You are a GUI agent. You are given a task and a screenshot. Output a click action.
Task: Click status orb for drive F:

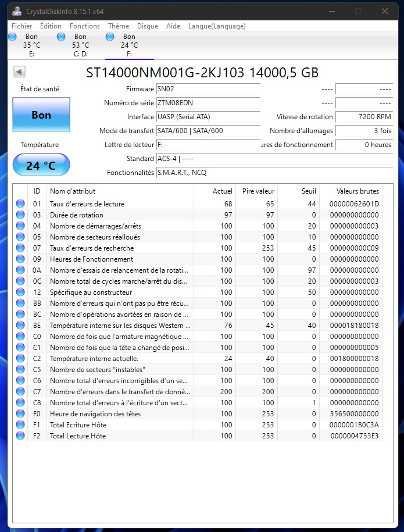click(110, 37)
